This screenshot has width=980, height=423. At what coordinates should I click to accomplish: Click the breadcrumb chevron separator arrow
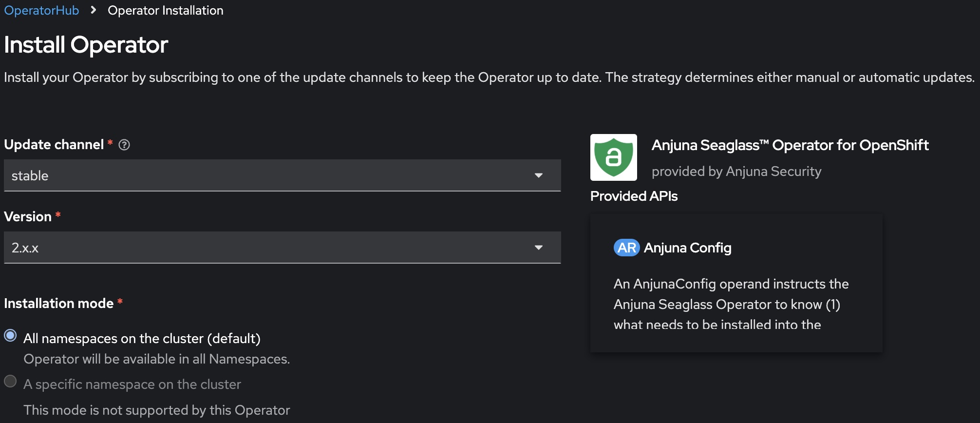click(93, 10)
